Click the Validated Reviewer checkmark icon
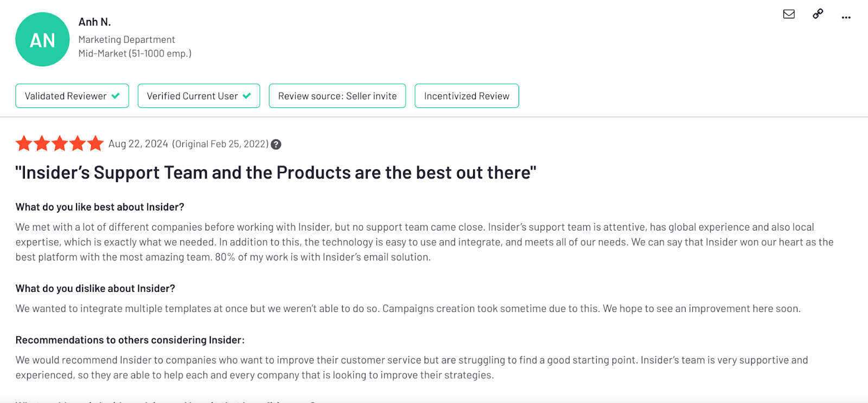The image size is (868, 403). (x=116, y=96)
